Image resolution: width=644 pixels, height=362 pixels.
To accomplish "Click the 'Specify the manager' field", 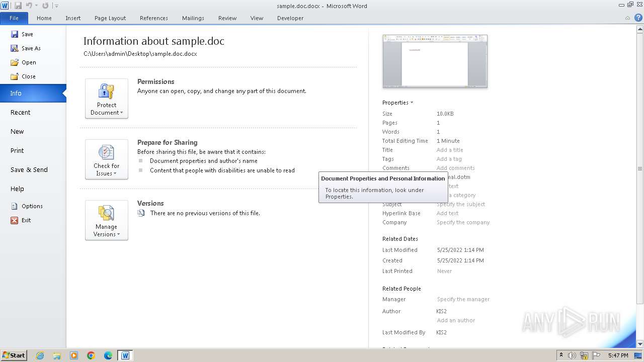I will (463, 299).
